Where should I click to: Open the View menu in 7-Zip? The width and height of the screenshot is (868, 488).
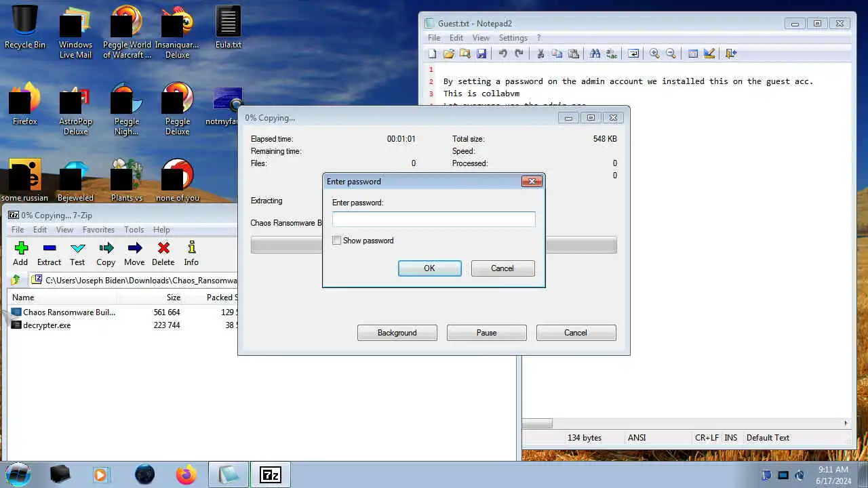click(x=64, y=230)
